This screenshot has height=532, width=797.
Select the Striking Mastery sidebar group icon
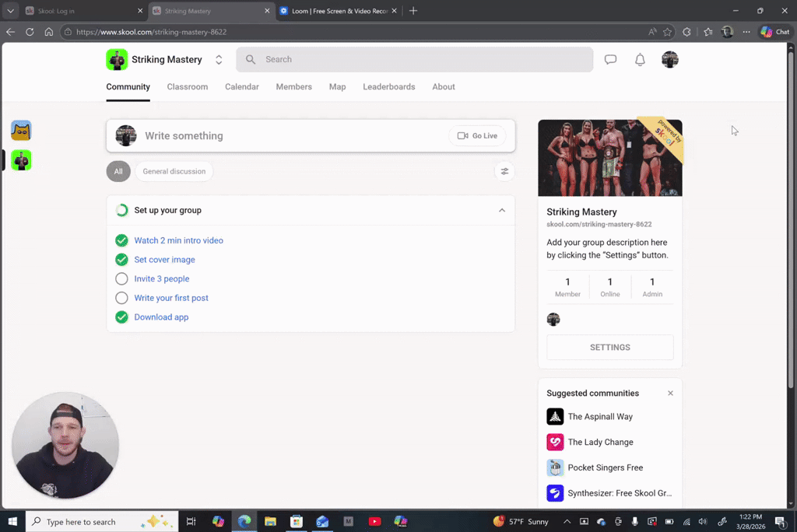21,160
